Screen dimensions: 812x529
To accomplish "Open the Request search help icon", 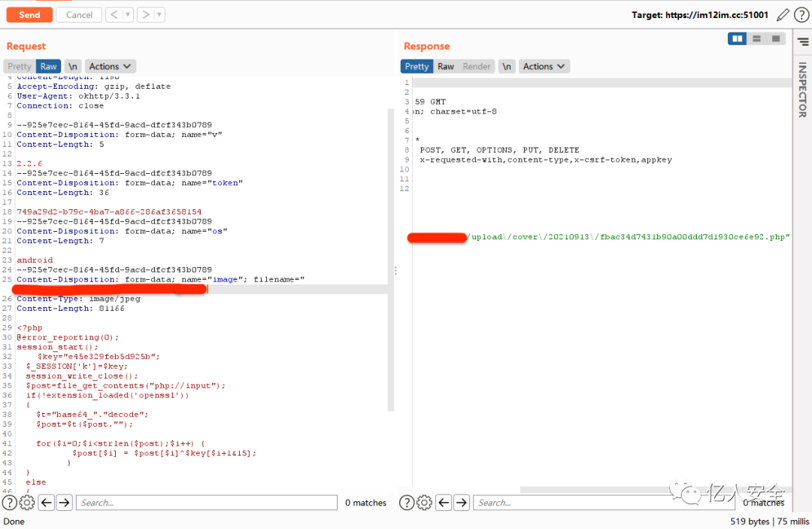I will point(9,503).
